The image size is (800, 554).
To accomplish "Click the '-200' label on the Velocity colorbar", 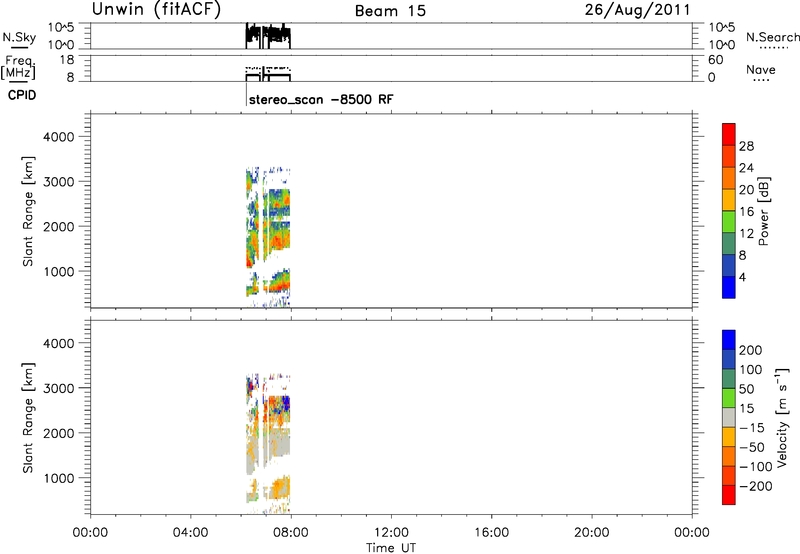I will pyautogui.click(x=756, y=486).
